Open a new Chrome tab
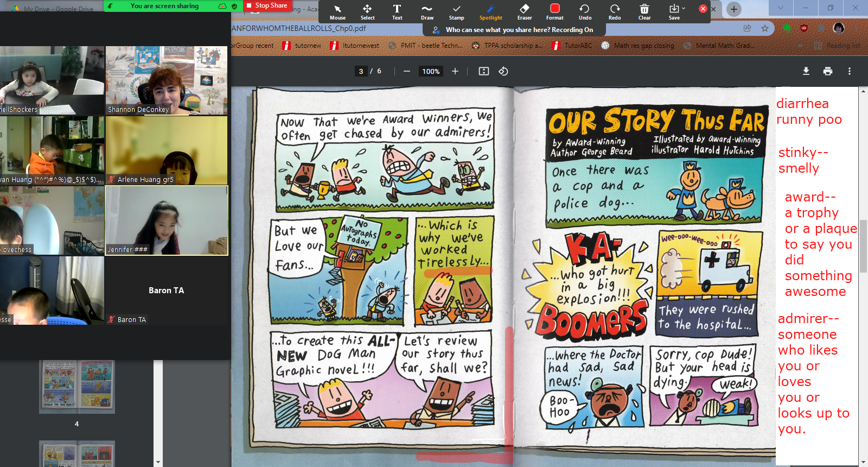The height and width of the screenshot is (467, 868). (x=734, y=9)
